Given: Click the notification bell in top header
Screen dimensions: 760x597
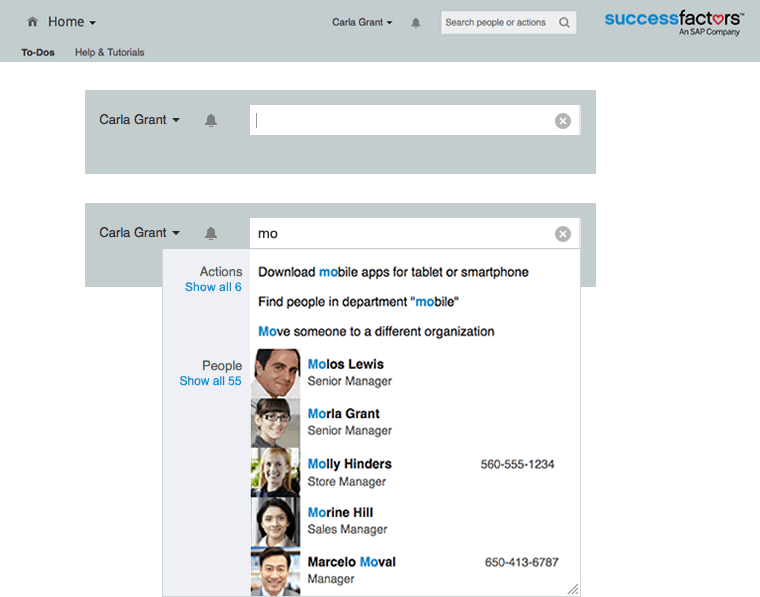Looking at the screenshot, I should [x=416, y=23].
